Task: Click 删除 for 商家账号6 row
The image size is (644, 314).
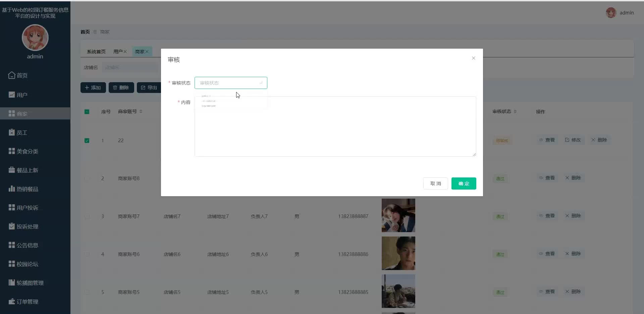Action: [x=573, y=254]
